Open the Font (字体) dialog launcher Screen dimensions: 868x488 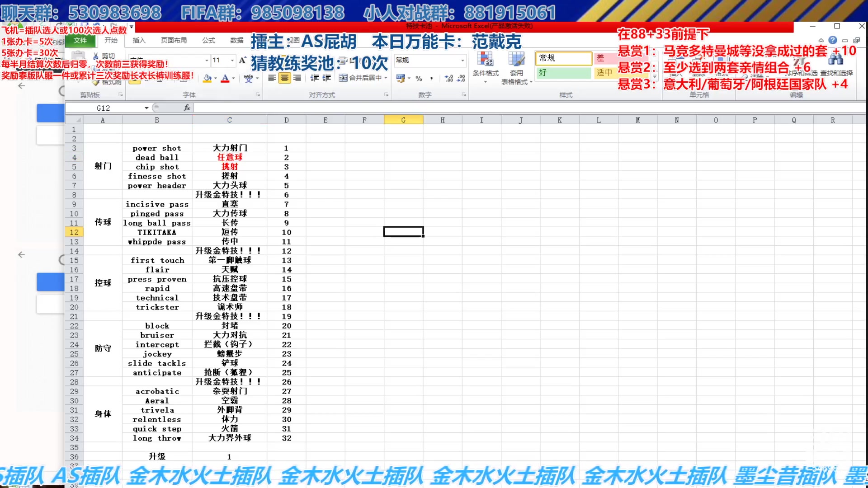(258, 95)
